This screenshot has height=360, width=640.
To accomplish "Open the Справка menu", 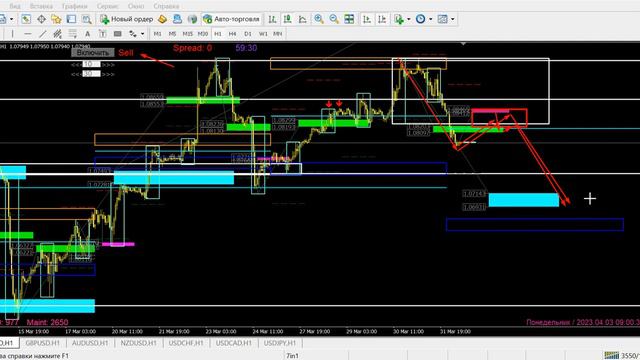I will click(x=166, y=6).
